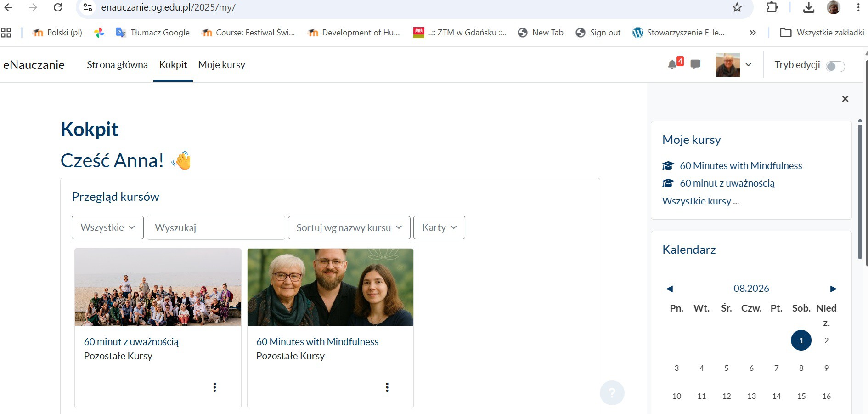The image size is (868, 414).
Task: Open 60 minut z uważnością card title link
Action: tap(131, 342)
